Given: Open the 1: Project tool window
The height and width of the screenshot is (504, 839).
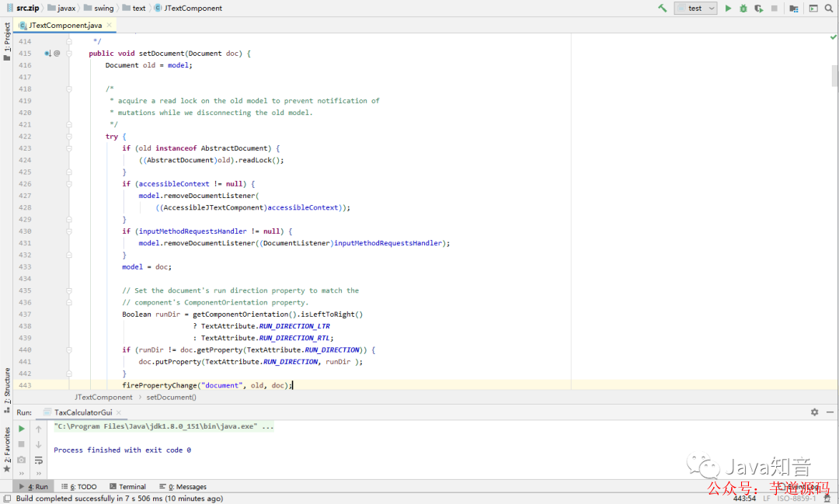Looking at the screenshot, I should 6,41.
